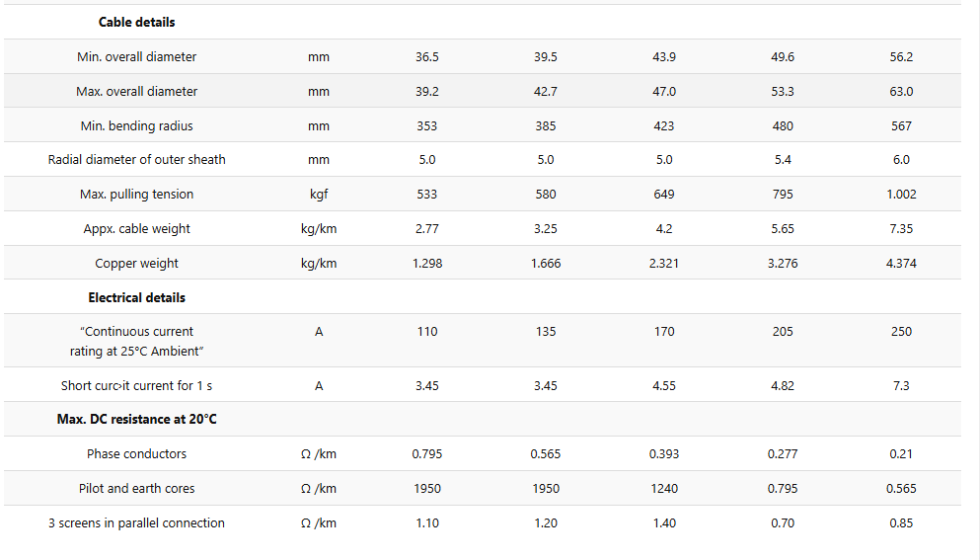The image size is (980, 560).
Task: Click the Max. overall diameter value 63.0
Action: coord(901,91)
